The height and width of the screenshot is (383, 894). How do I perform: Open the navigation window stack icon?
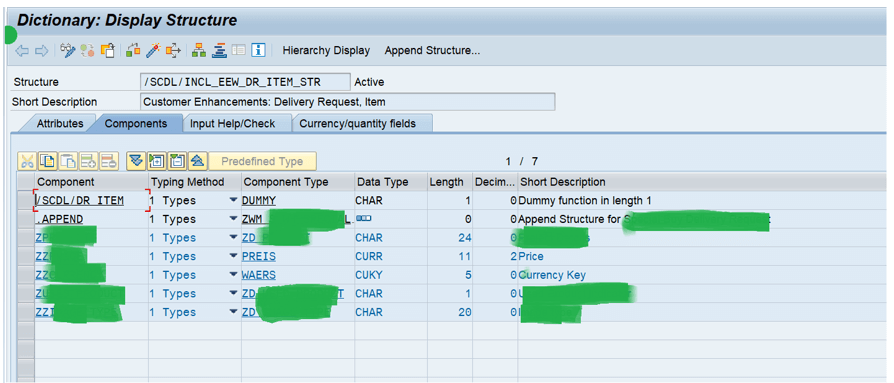(219, 51)
